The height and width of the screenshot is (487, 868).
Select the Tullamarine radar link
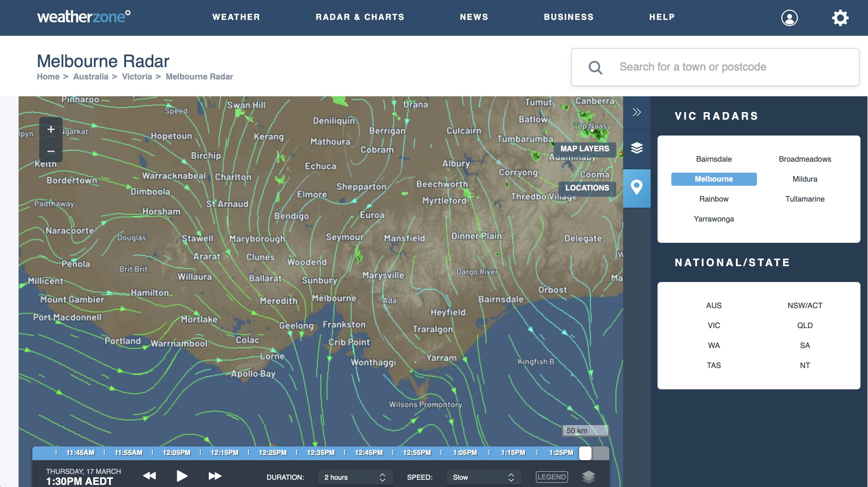[805, 199]
